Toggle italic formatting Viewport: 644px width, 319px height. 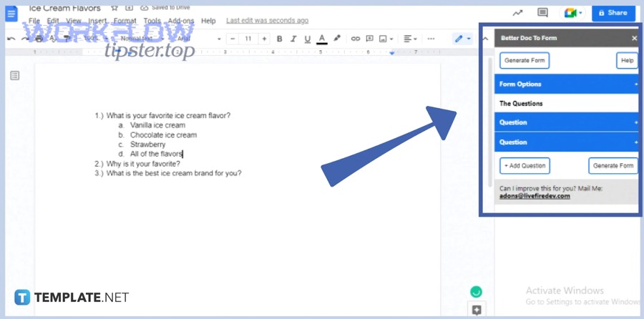(x=293, y=39)
